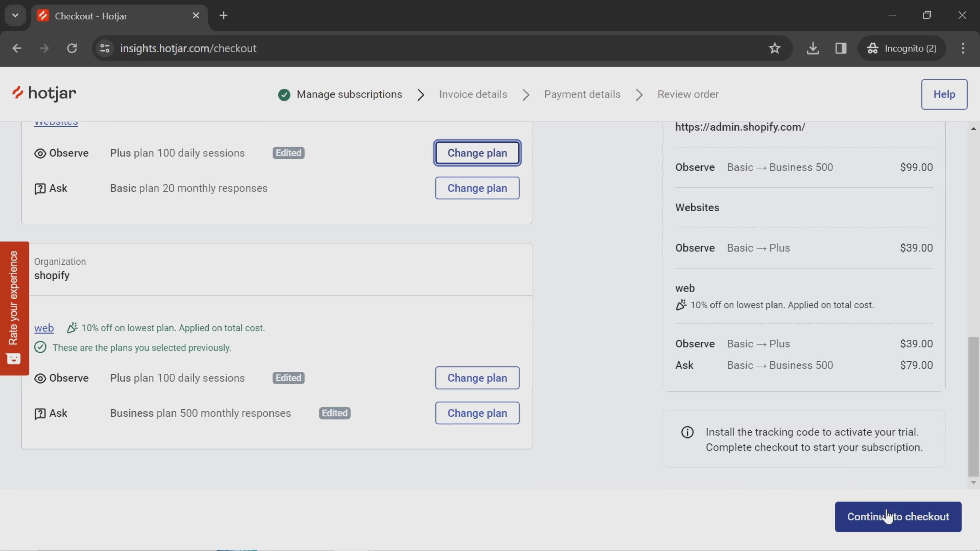The width and height of the screenshot is (980, 551).
Task: Open the browser downloads icon
Action: (x=813, y=48)
